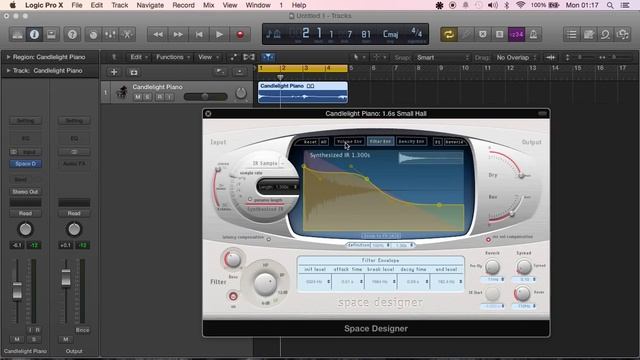Viewport: 640px width, 360px height.
Task: Toggle the Flex display button
Action: 249,57
